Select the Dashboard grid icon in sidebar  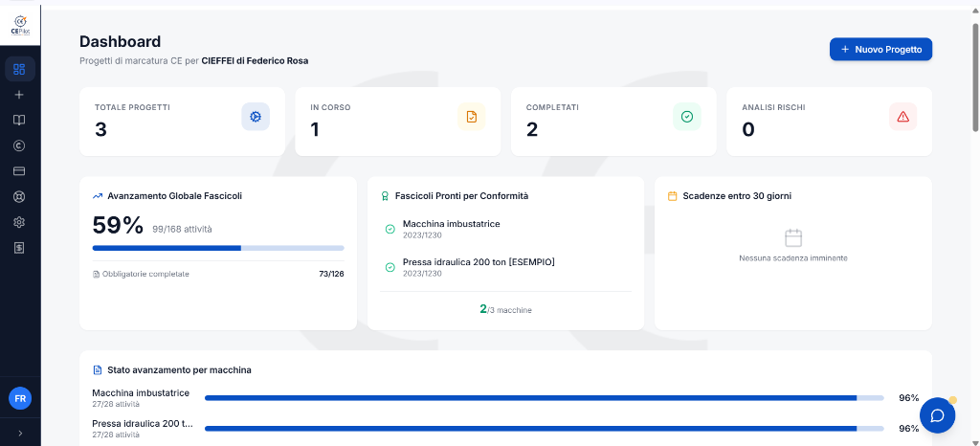19,69
